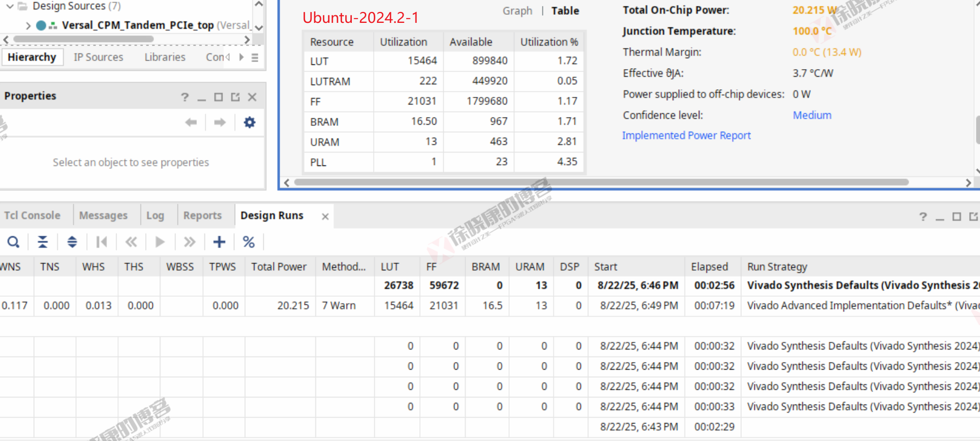
Task: Open the 7 Warn methodology link
Action: tap(339, 306)
